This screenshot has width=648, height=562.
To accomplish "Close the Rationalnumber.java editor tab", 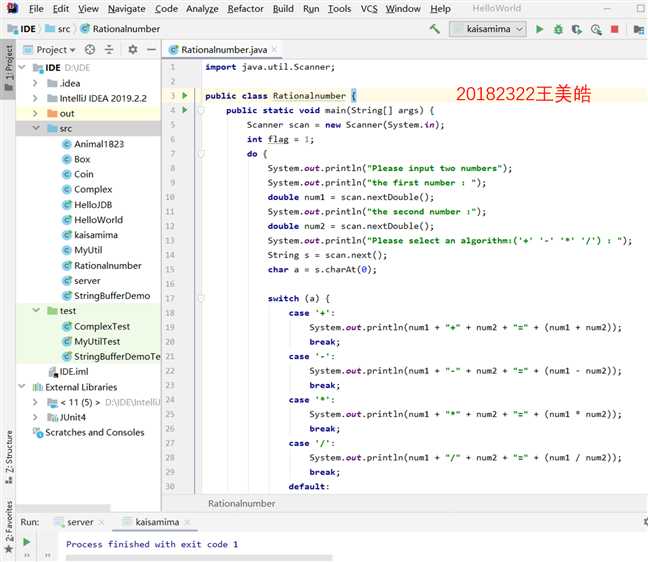I will 275,50.
